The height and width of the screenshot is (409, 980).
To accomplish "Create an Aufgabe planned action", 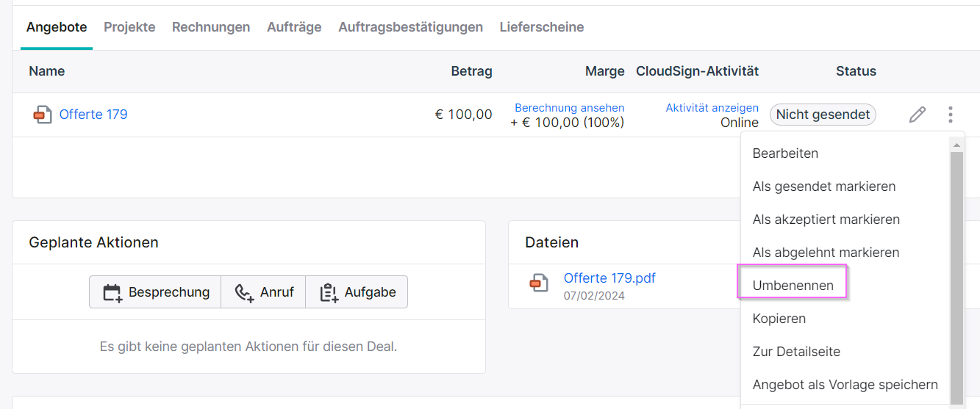I will click(357, 292).
